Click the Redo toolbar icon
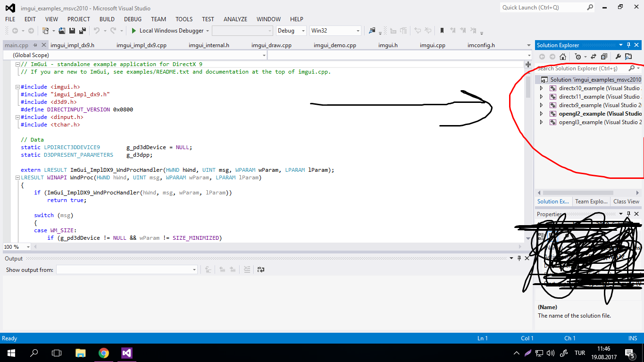This screenshot has width=644, height=362. [x=113, y=31]
